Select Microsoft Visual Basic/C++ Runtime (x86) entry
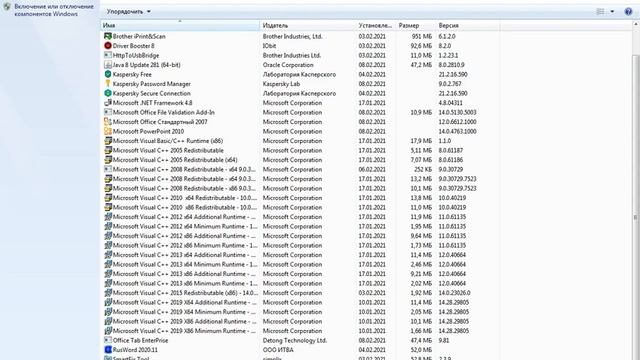The width and height of the screenshot is (640, 360). click(168, 141)
